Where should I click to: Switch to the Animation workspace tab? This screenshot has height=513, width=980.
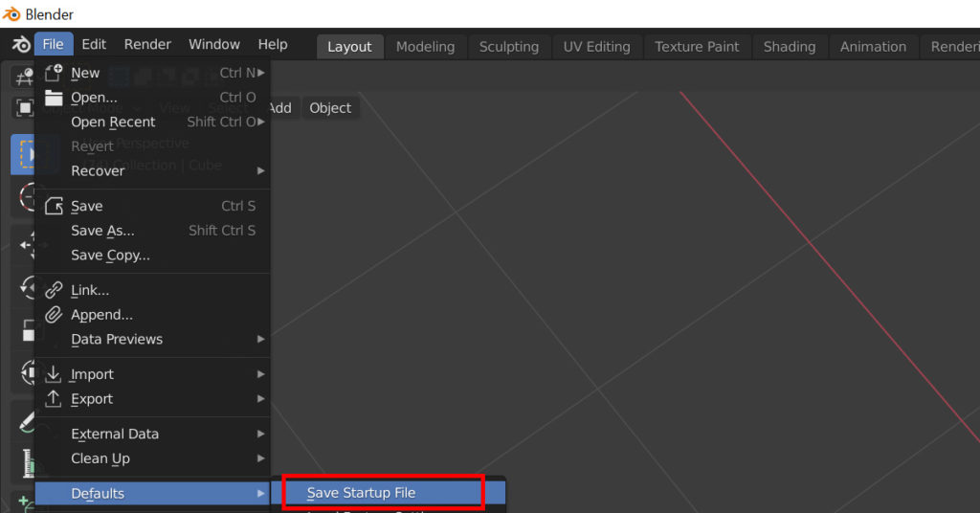pyautogui.click(x=873, y=47)
